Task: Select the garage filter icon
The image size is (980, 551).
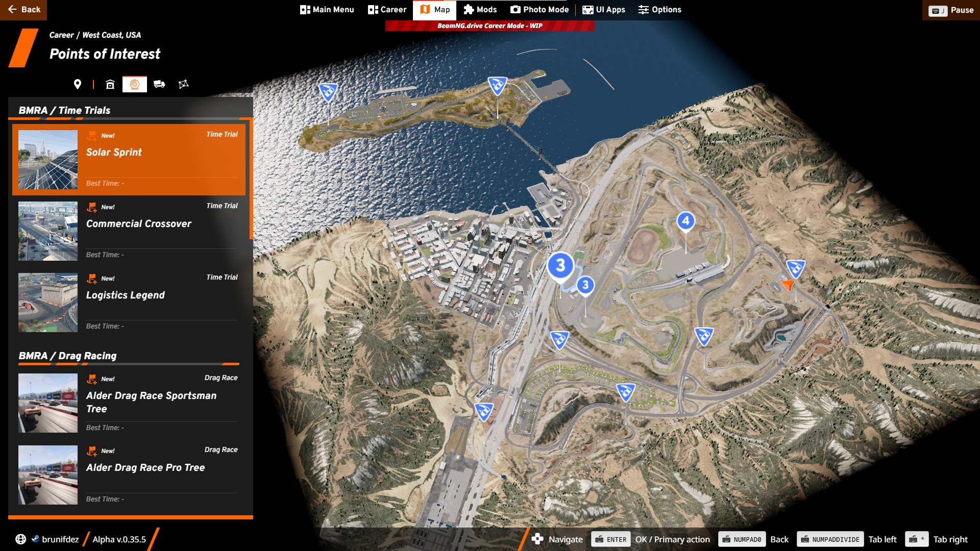Action: (110, 84)
